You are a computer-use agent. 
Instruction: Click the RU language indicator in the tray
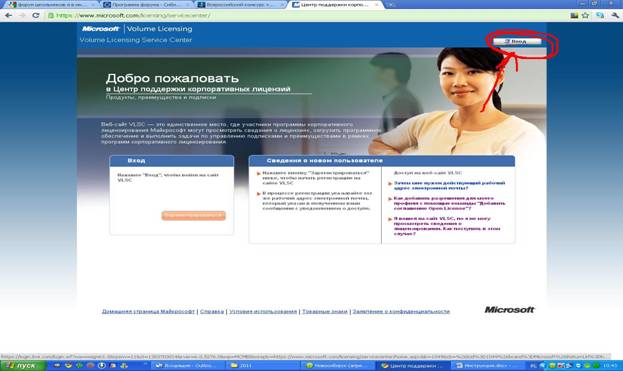click(x=534, y=365)
